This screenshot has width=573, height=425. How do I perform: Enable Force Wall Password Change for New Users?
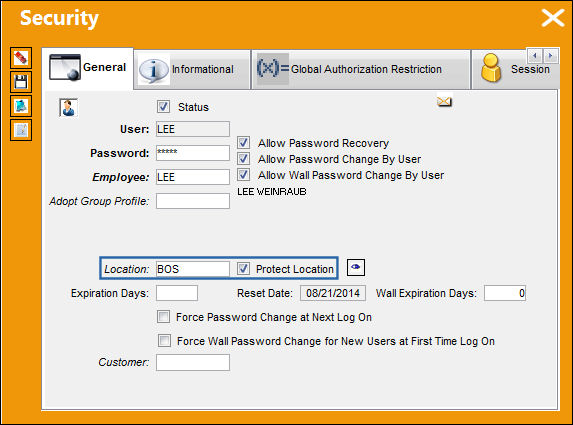164,341
